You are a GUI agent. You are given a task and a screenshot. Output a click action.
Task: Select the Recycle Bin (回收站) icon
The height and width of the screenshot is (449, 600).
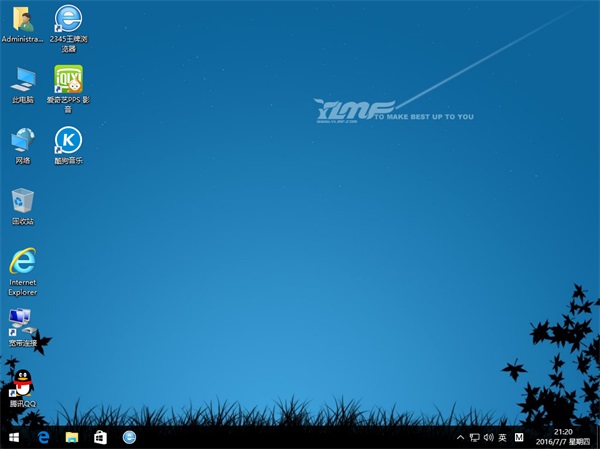coord(22,201)
